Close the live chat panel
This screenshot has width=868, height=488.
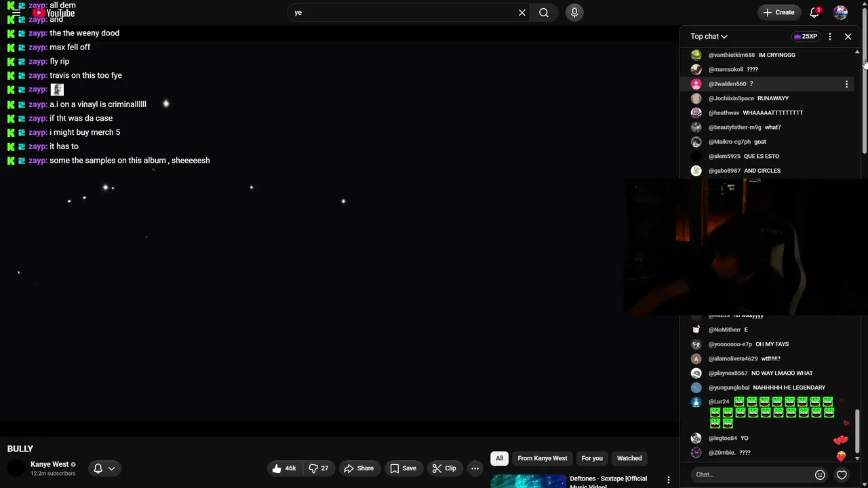pyautogui.click(x=848, y=37)
